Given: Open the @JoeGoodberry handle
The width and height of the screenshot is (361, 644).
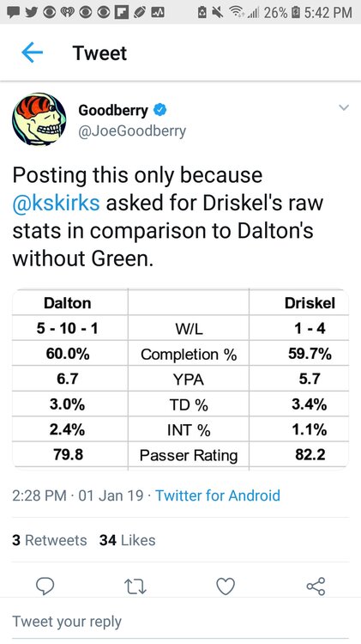Looking at the screenshot, I should [132, 131].
